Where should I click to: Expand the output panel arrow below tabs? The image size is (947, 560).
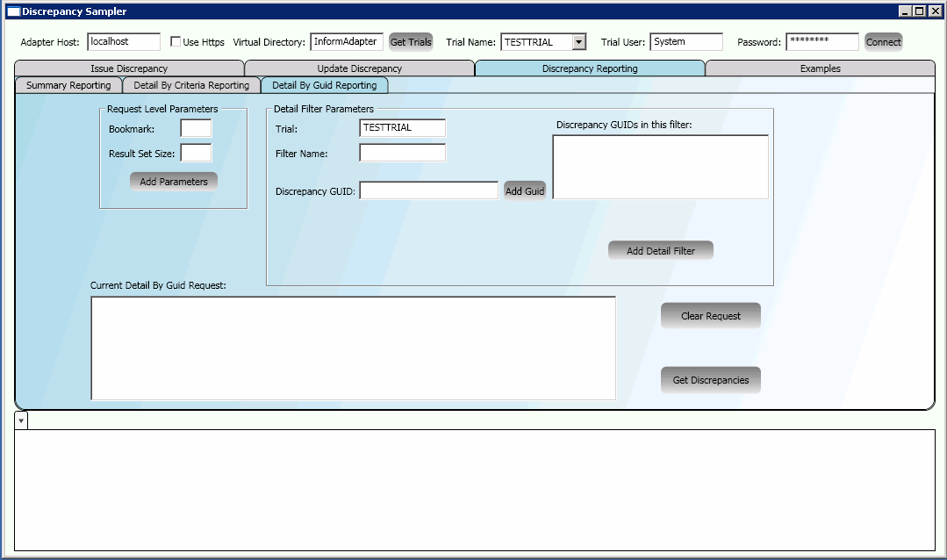tap(21, 420)
